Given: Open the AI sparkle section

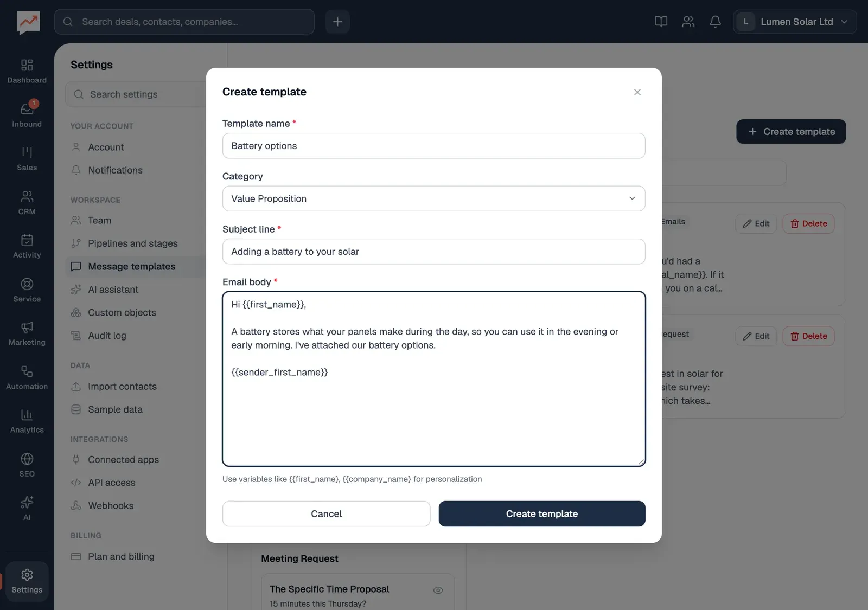Looking at the screenshot, I should pos(27,508).
